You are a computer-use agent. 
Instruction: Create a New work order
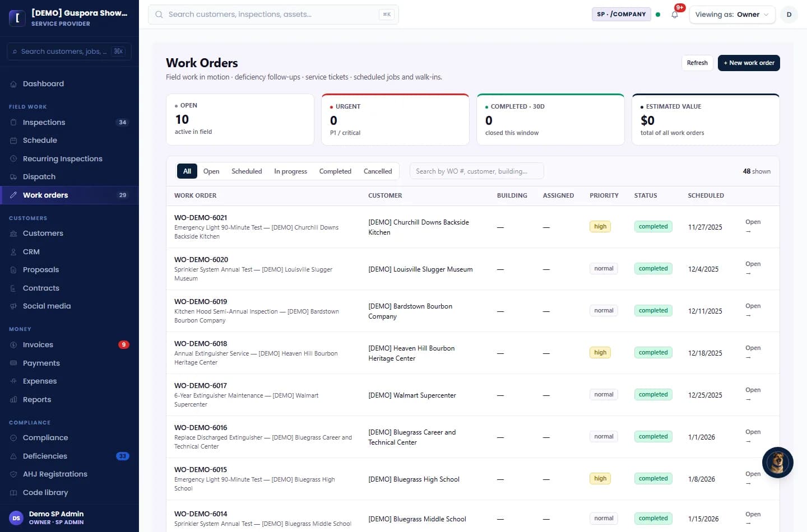click(749, 63)
